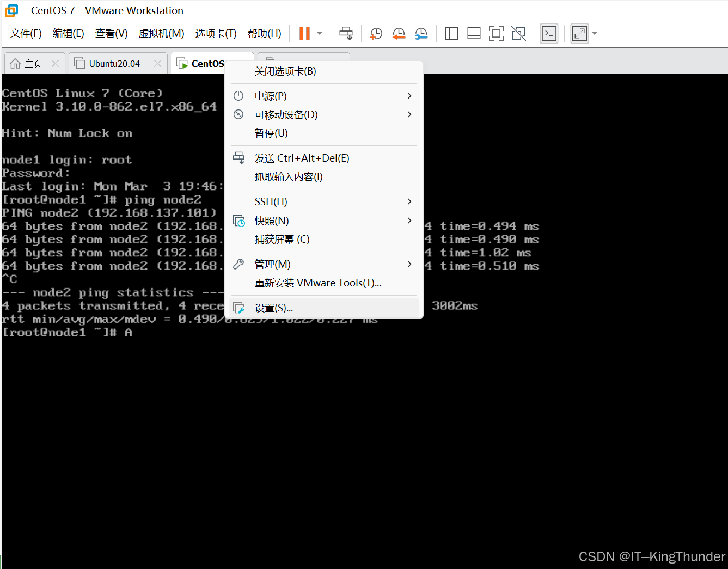Click the Revert to Snapshot icon

399,34
